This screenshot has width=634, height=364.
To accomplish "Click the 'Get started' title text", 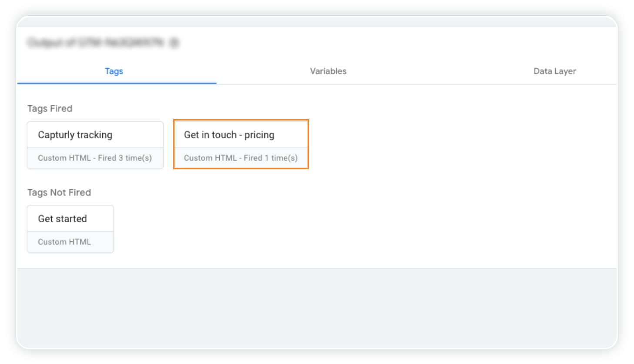I will (x=62, y=219).
